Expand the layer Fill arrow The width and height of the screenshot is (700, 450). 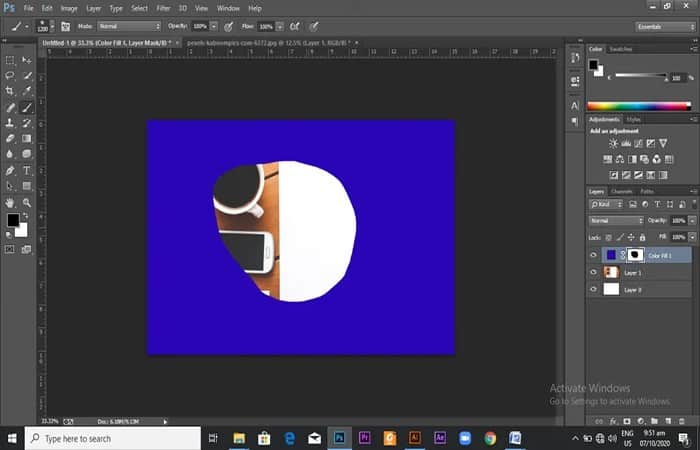point(692,238)
